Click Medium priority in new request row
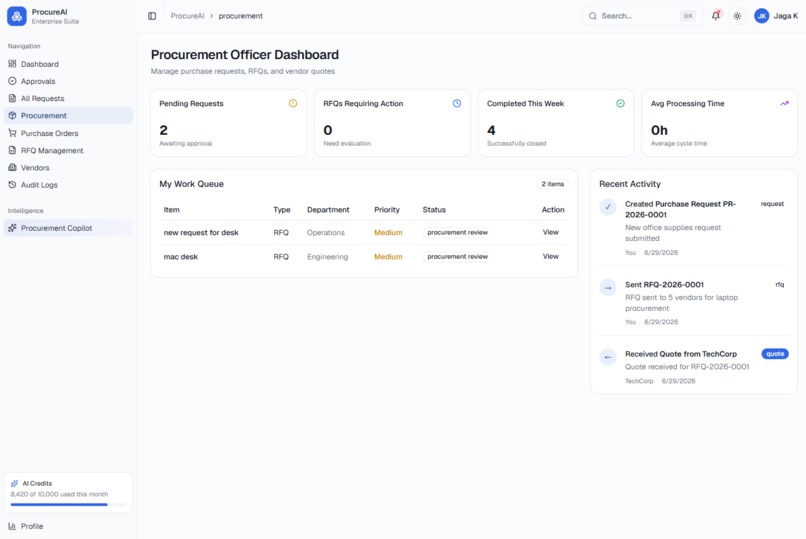This screenshot has width=806, height=539. coord(388,232)
